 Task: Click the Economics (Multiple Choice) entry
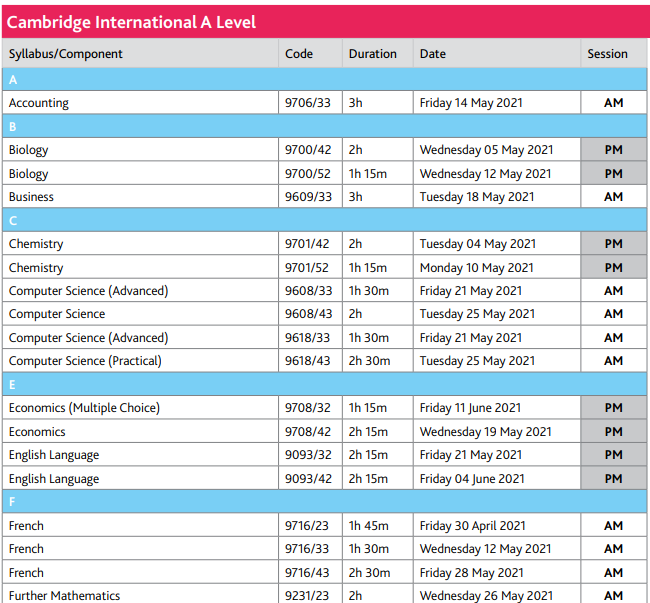(84, 408)
